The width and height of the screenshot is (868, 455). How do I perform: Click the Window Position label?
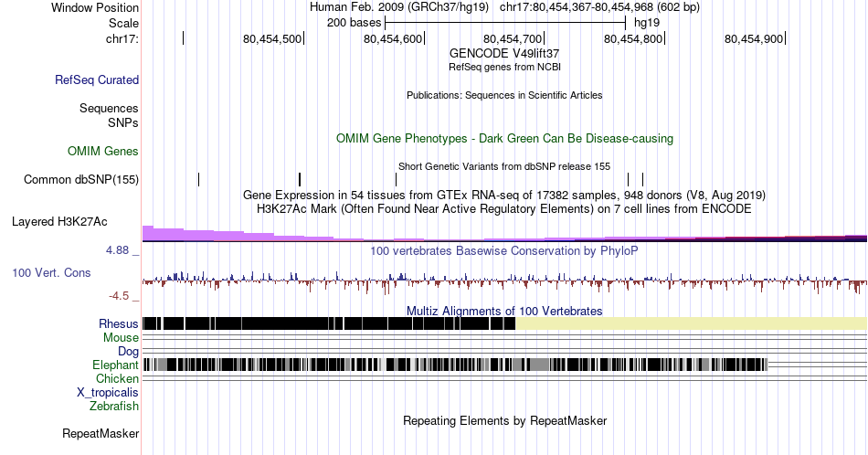(x=95, y=7)
